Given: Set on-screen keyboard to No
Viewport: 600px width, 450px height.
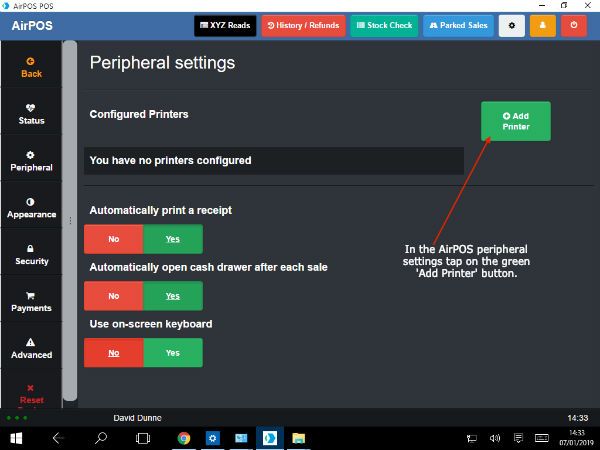Looking at the screenshot, I should 114,353.
